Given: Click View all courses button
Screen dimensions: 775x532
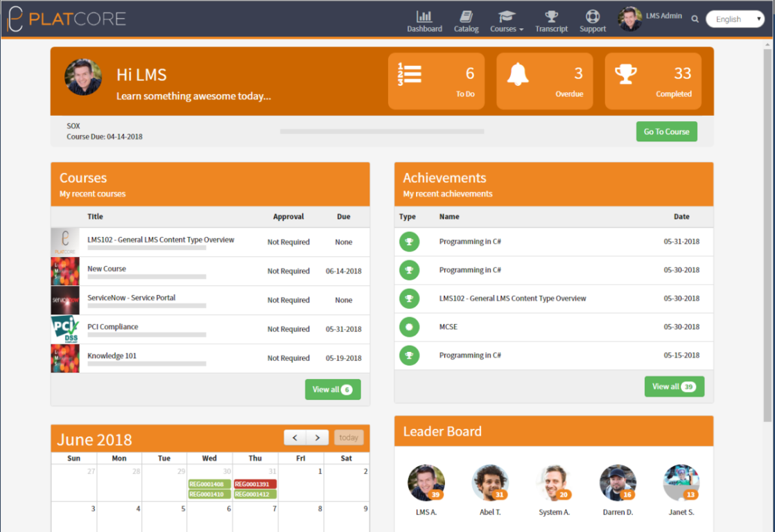Looking at the screenshot, I should coord(333,389).
